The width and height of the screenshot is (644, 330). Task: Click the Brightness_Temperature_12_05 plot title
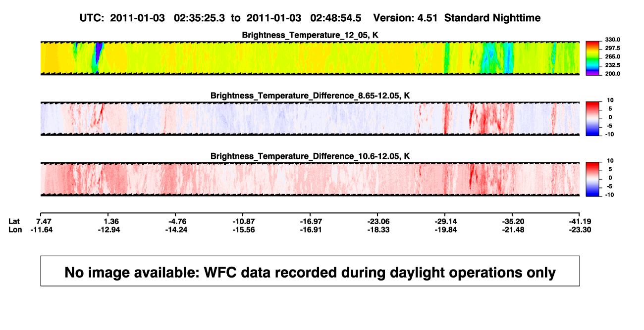(310, 35)
